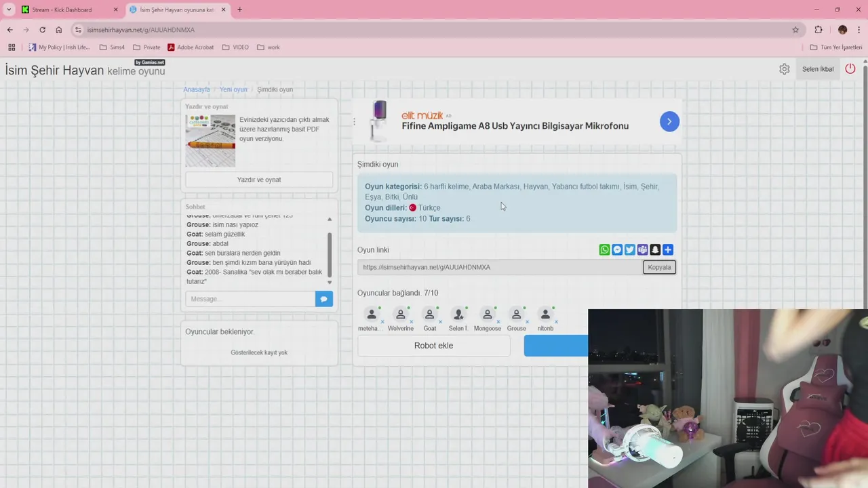The width and height of the screenshot is (868, 488).
Task: Click the Goat player avatar
Action: 429,314
